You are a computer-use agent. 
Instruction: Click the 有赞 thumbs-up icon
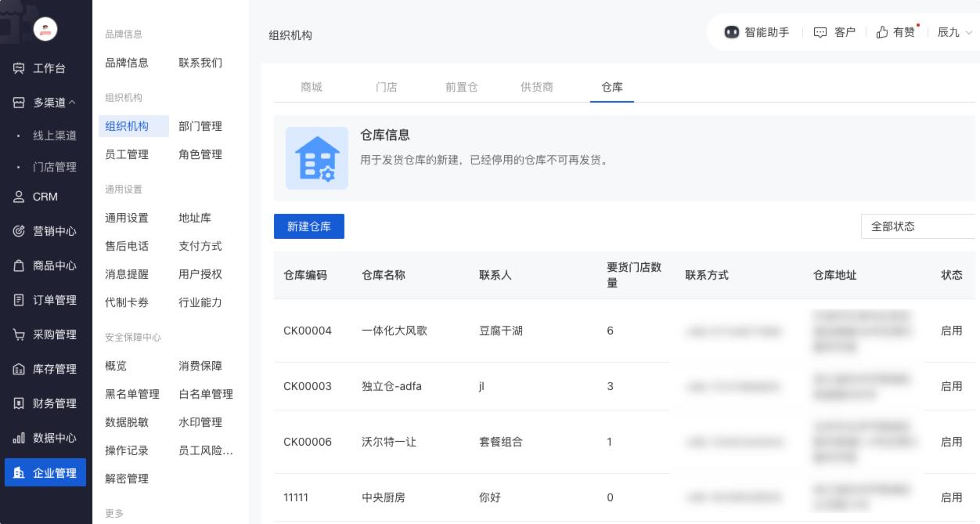click(882, 32)
